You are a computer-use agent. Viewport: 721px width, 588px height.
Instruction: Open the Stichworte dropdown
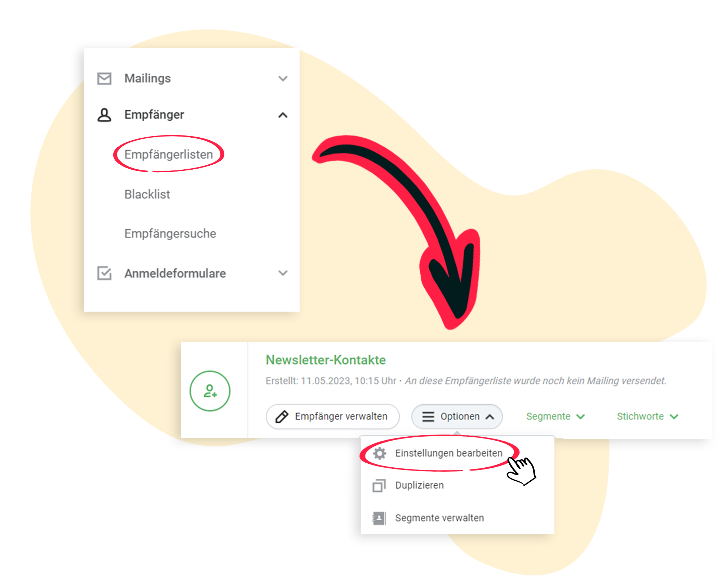647,416
